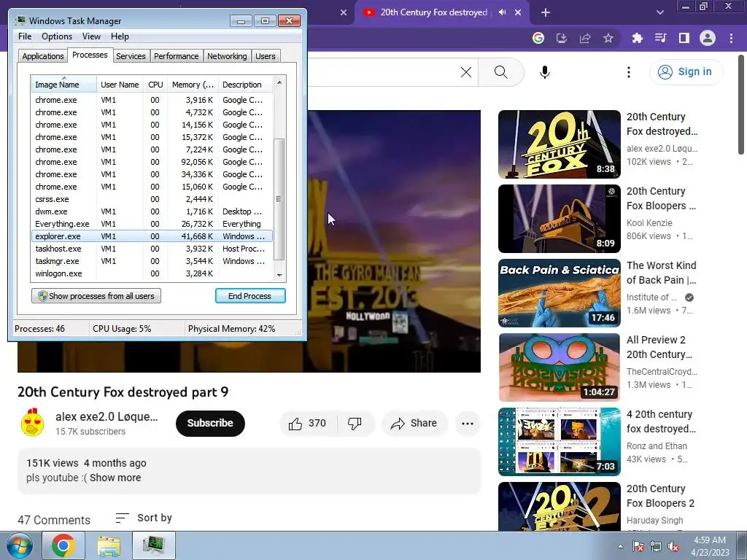Switch to the Users tab
Screen dimensions: 747x560
click(266, 56)
